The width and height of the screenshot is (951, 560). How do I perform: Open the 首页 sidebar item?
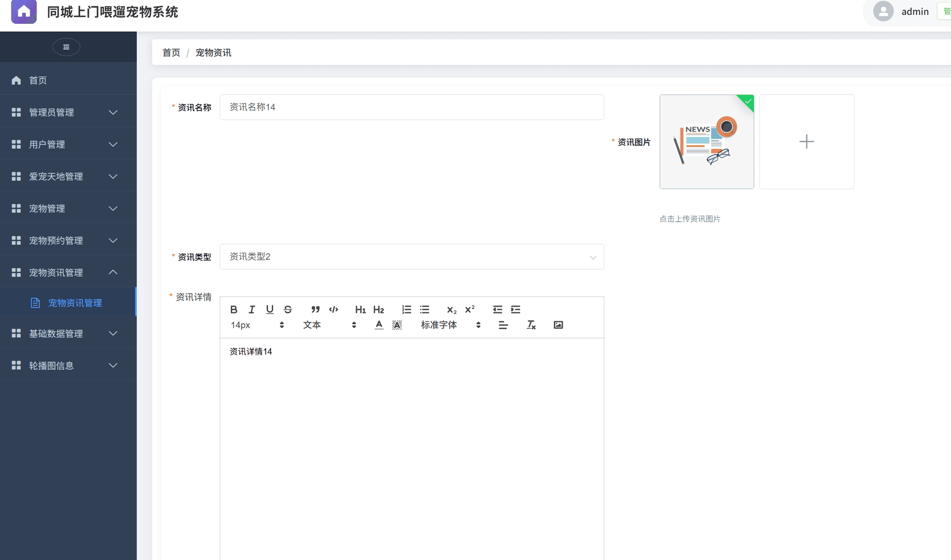tap(38, 80)
